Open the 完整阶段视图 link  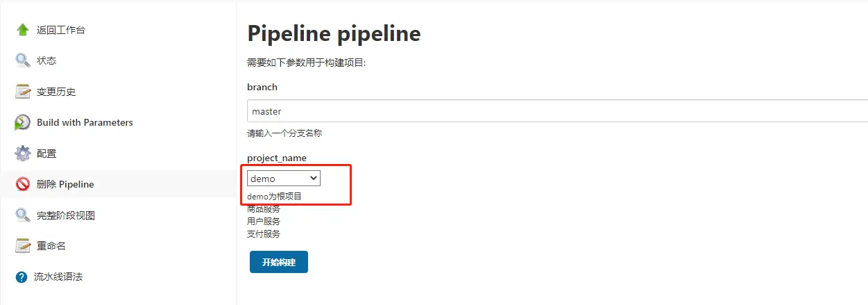pyautogui.click(x=66, y=215)
